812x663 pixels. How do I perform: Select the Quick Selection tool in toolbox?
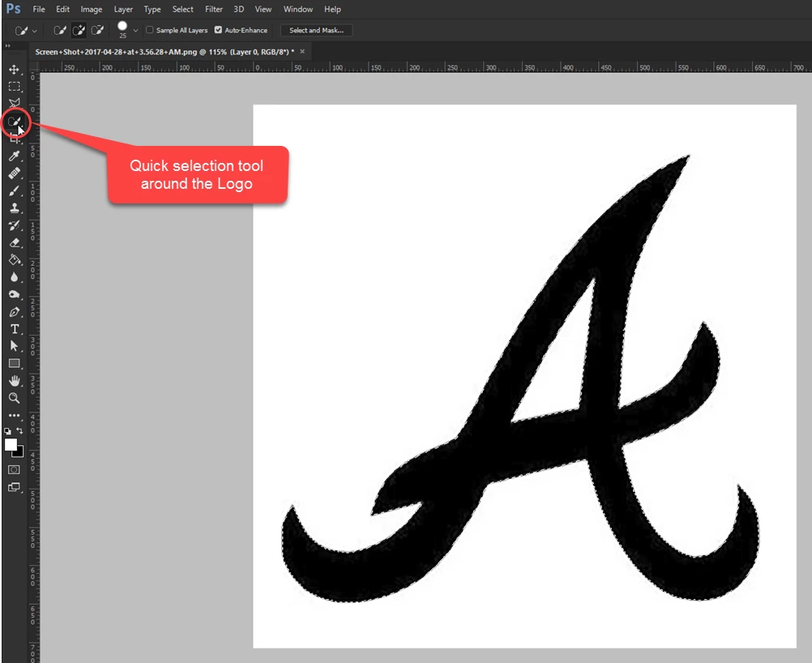pos(14,122)
